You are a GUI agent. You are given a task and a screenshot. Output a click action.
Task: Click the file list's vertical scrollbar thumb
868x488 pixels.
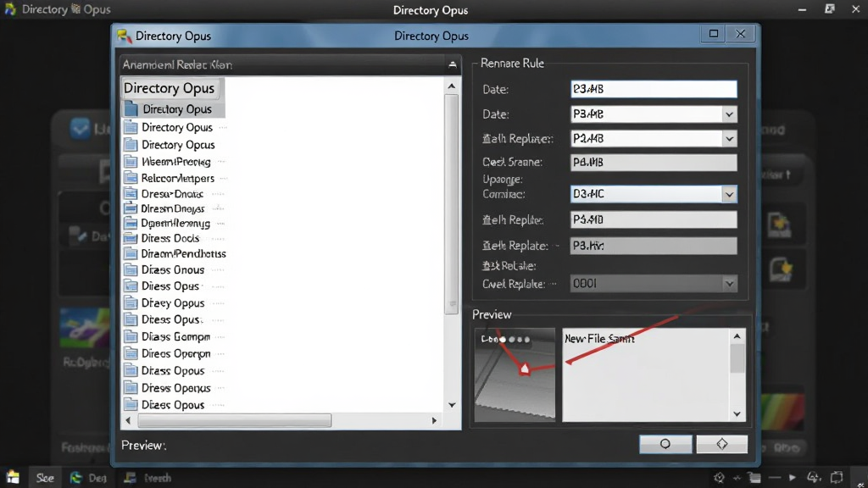(452, 203)
